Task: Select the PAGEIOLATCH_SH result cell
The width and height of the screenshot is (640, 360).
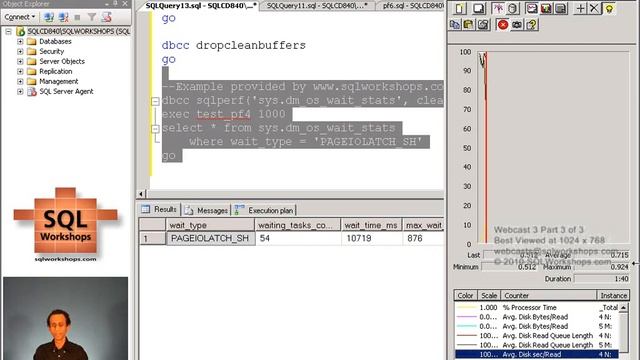Action: [x=211, y=238]
